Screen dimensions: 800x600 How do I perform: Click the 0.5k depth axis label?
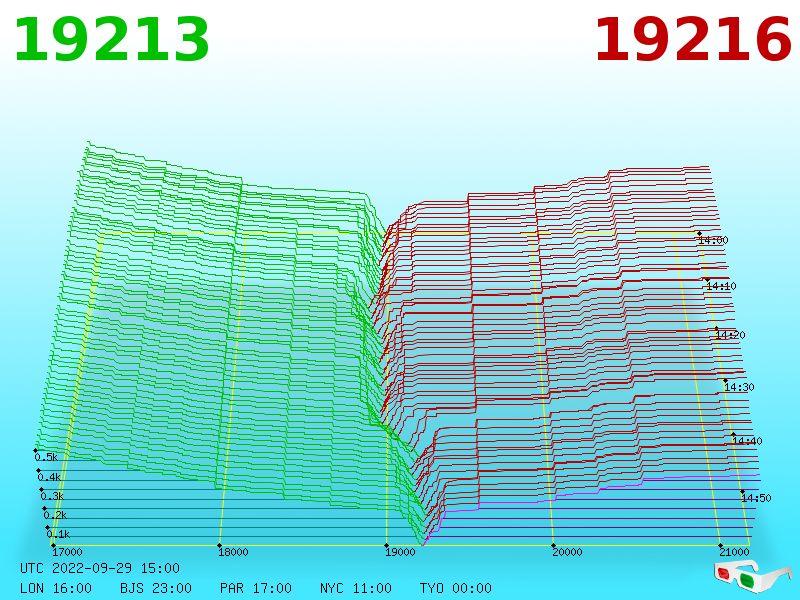tap(46, 457)
